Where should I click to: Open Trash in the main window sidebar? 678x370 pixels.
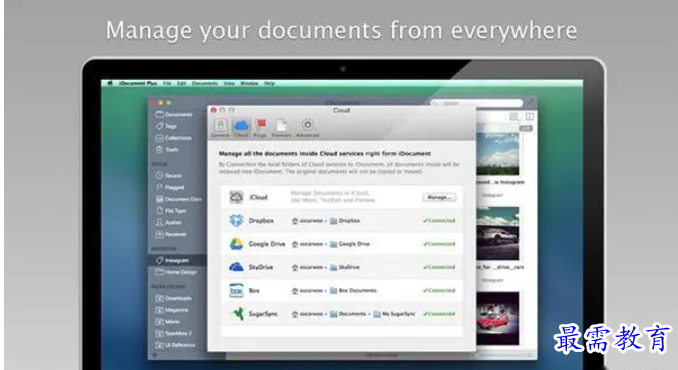pyautogui.click(x=167, y=150)
